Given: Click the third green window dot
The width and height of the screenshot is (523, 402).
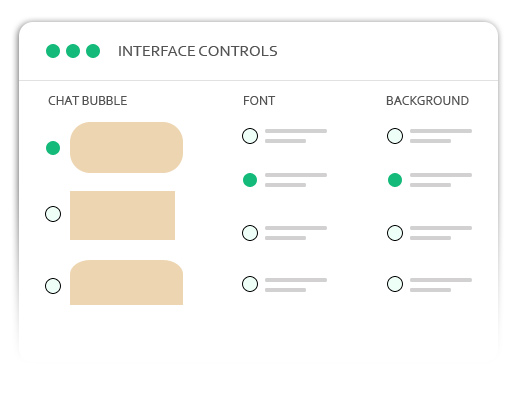Looking at the screenshot, I should (93, 51).
